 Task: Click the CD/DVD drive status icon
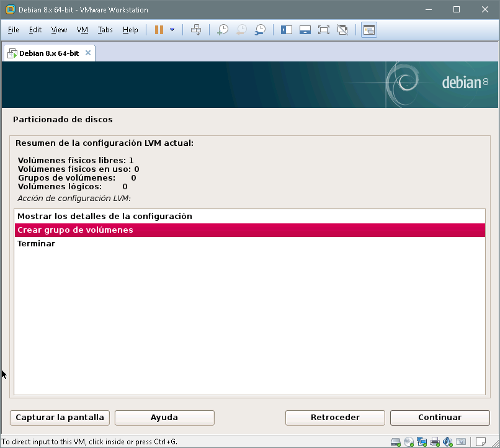coord(409,442)
